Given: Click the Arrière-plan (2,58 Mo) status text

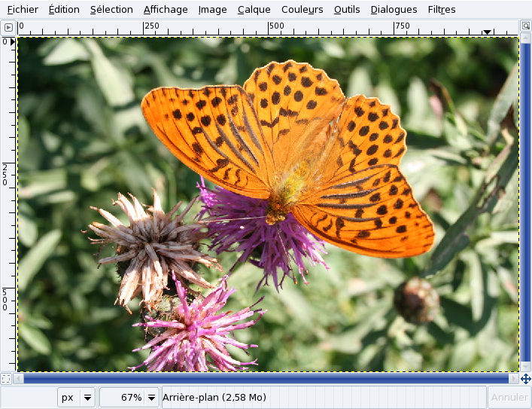Looking at the screenshot, I should tap(214, 397).
